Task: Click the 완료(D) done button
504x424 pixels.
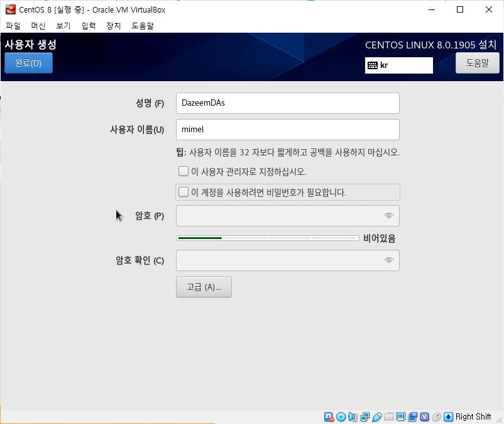Action: tap(28, 63)
